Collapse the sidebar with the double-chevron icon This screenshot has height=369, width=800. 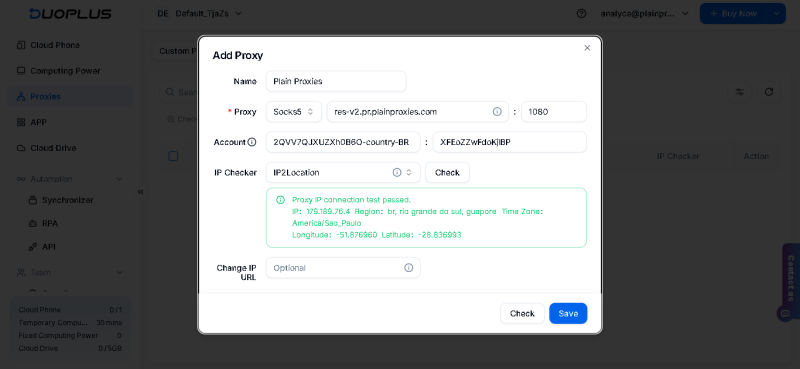[140, 191]
